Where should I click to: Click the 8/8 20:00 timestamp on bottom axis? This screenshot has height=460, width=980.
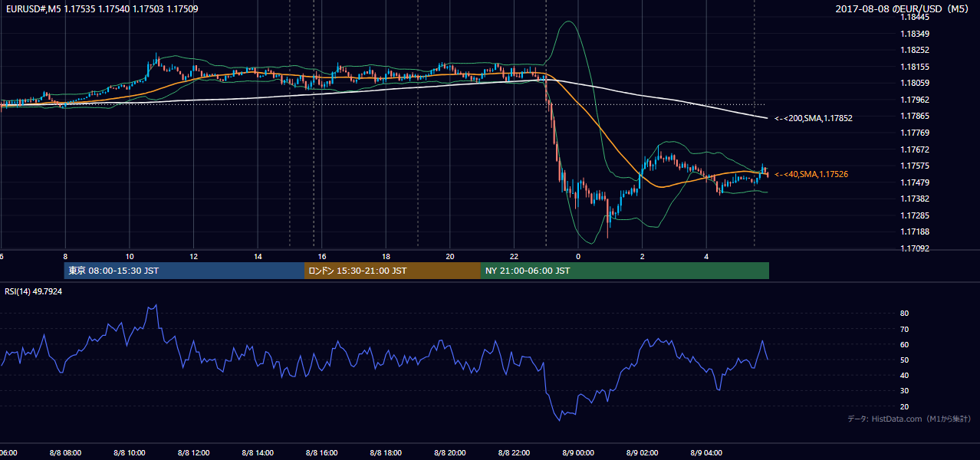(450, 453)
